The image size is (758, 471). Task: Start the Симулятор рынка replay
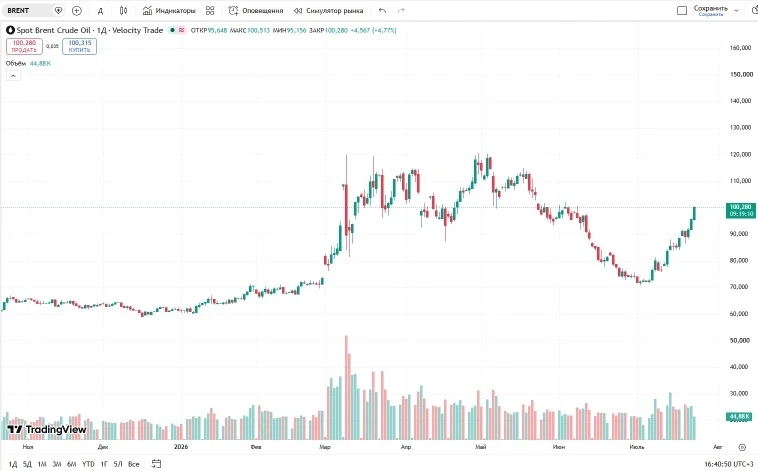(329, 10)
